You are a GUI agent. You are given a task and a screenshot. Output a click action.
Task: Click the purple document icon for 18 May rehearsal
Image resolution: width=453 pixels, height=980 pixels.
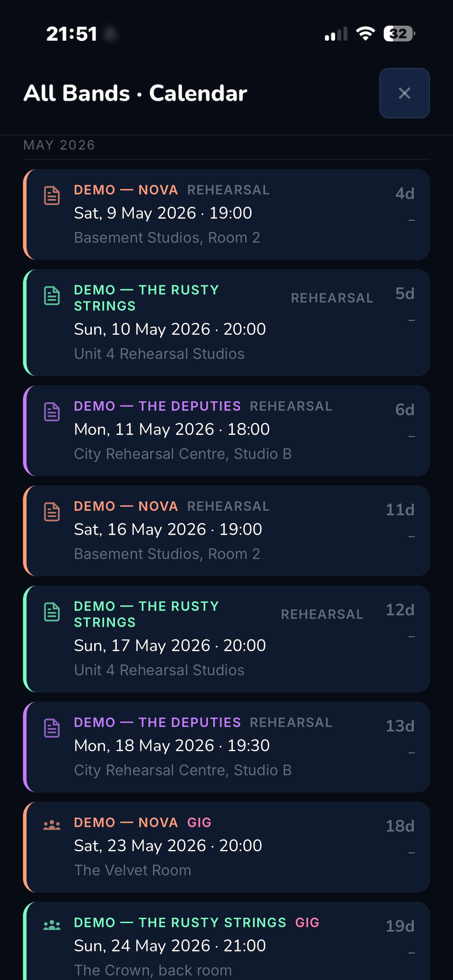point(52,728)
